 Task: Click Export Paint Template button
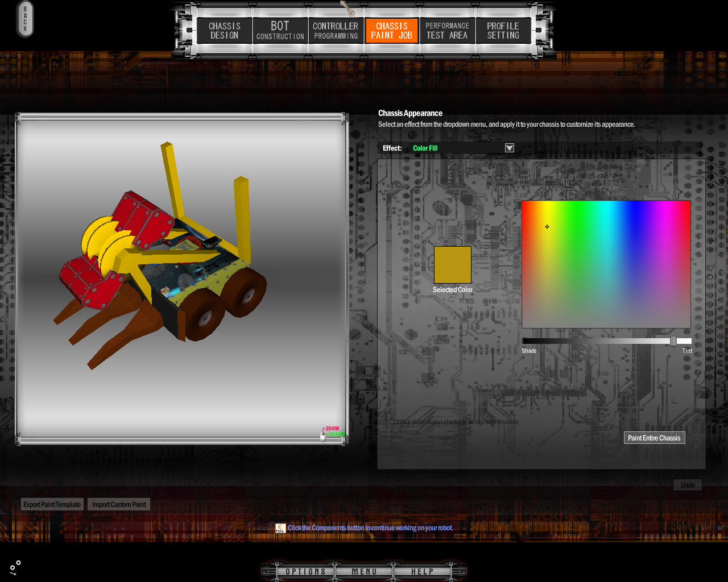52,504
